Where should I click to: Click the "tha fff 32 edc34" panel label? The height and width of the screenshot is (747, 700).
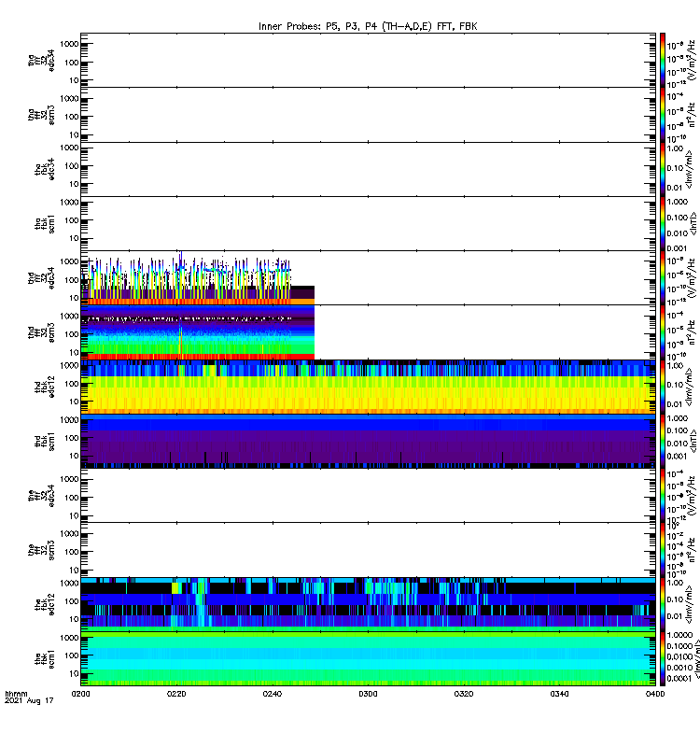point(41,60)
